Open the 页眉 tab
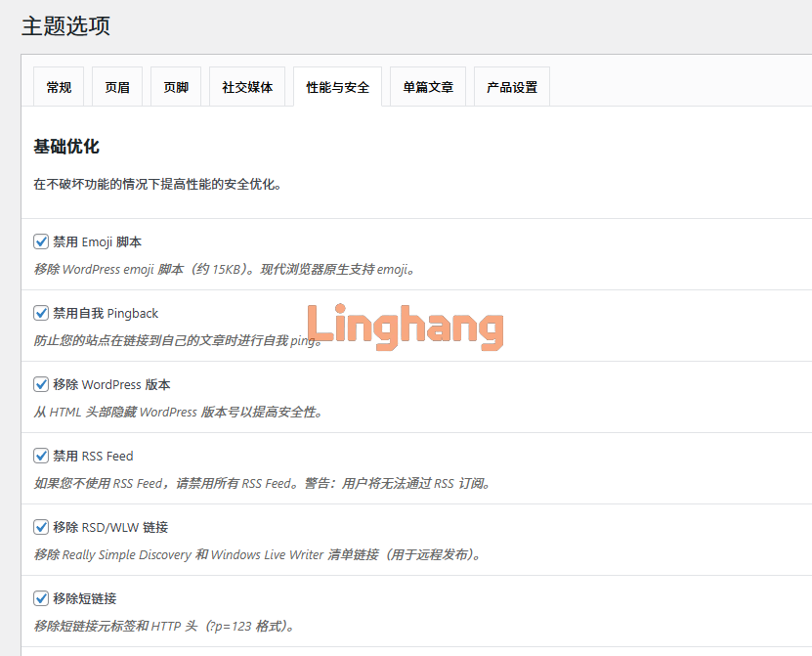This screenshot has height=656, width=812. (117, 87)
